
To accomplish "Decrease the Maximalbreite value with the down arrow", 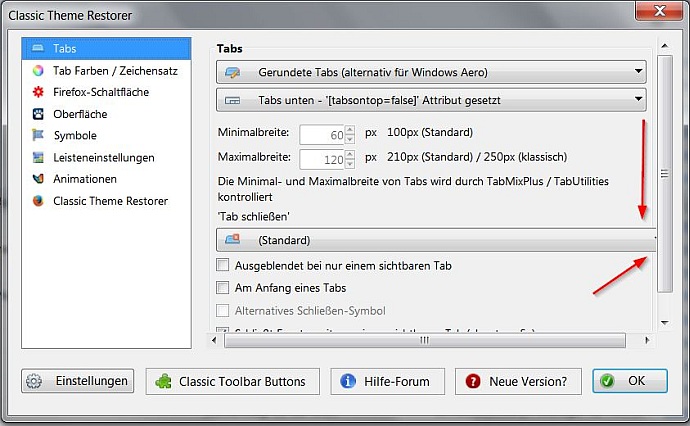I will tap(350, 164).
